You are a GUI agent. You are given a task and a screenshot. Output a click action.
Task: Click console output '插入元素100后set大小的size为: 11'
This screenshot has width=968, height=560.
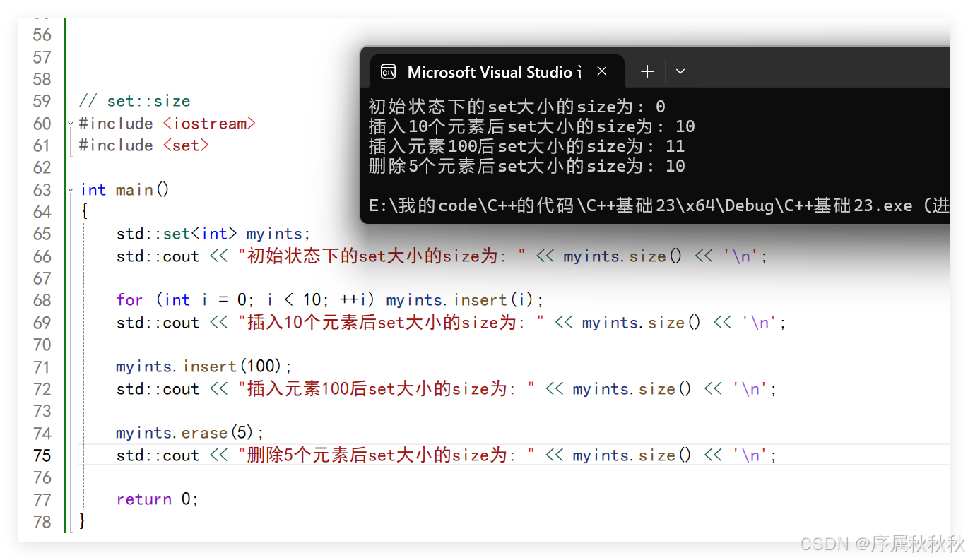(526, 146)
